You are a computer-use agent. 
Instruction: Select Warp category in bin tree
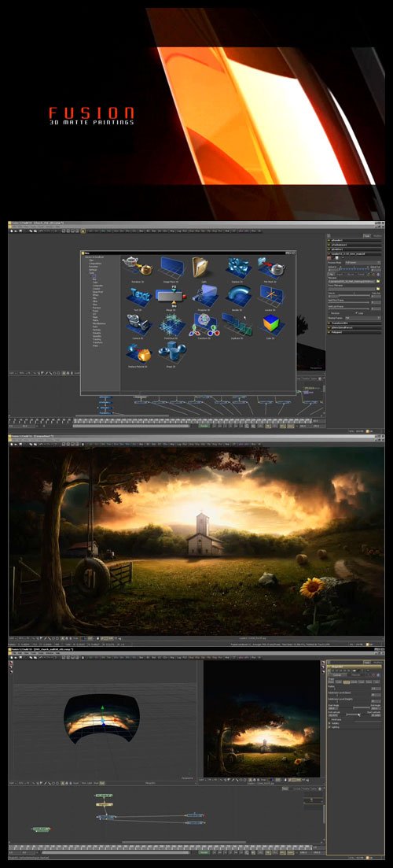point(95,346)
